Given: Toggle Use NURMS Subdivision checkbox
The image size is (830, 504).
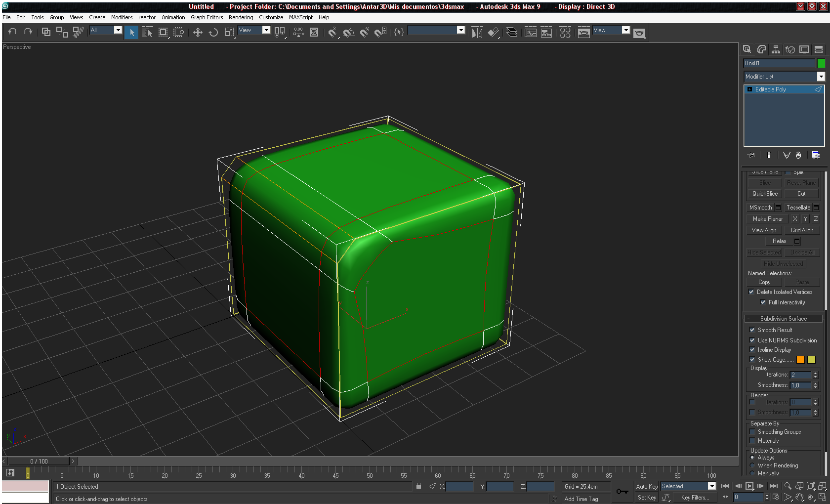Looking at the screenshot, I should click(x=752, y=340).
